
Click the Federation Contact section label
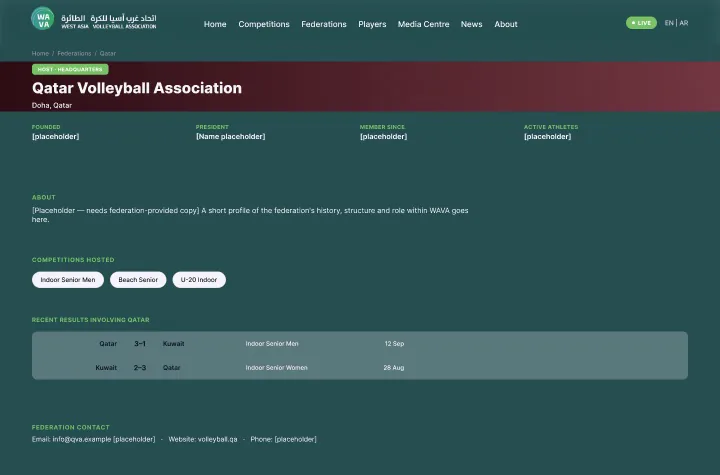71,427
